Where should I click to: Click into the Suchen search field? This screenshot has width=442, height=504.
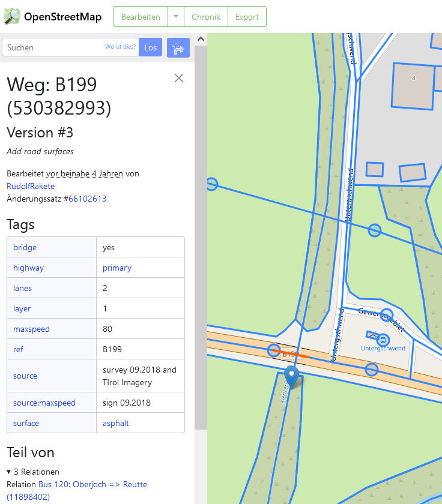(x=54, y=47)
